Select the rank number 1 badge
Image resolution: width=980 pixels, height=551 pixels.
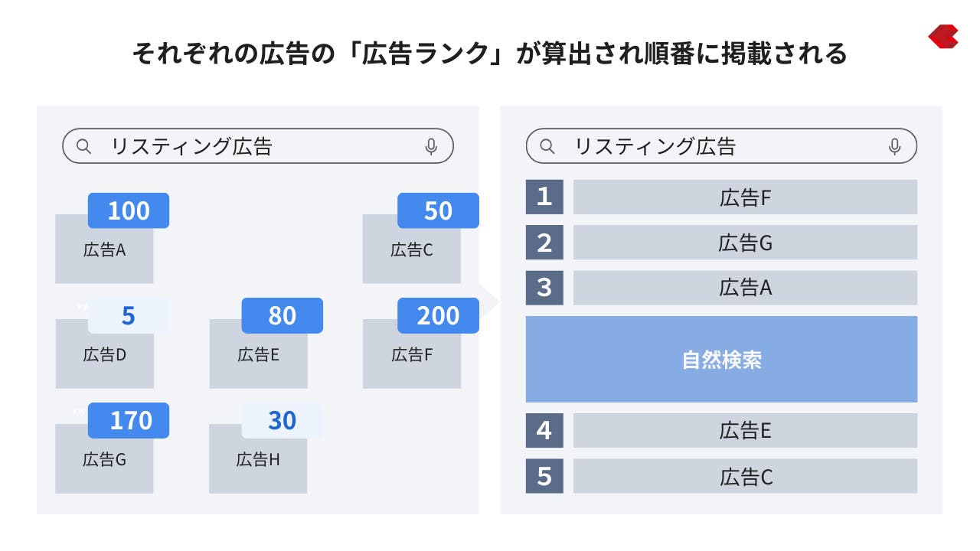click(x=544, y=197)
